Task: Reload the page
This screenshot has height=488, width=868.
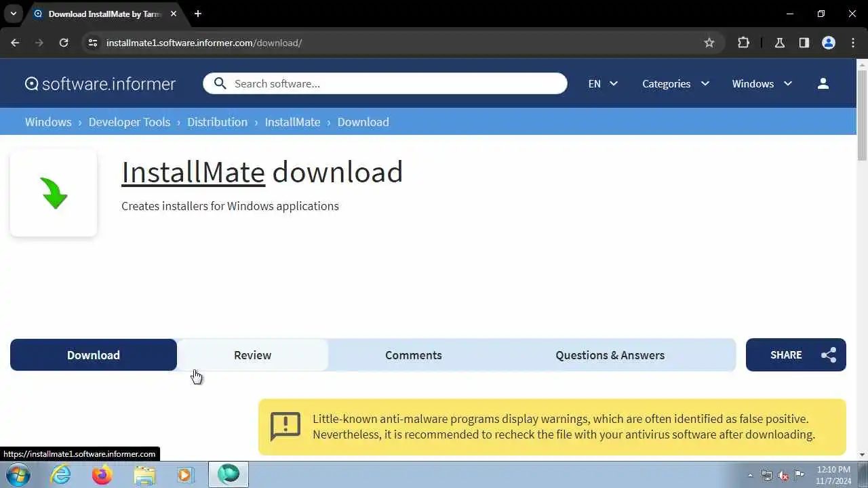Action: click(x=64, y=43)
